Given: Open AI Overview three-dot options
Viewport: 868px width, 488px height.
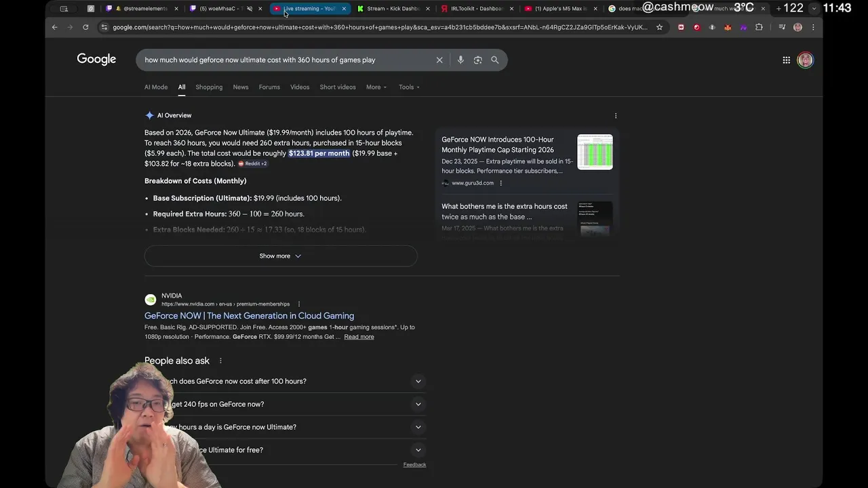Looking at the screenshot, I should point(616,116).
